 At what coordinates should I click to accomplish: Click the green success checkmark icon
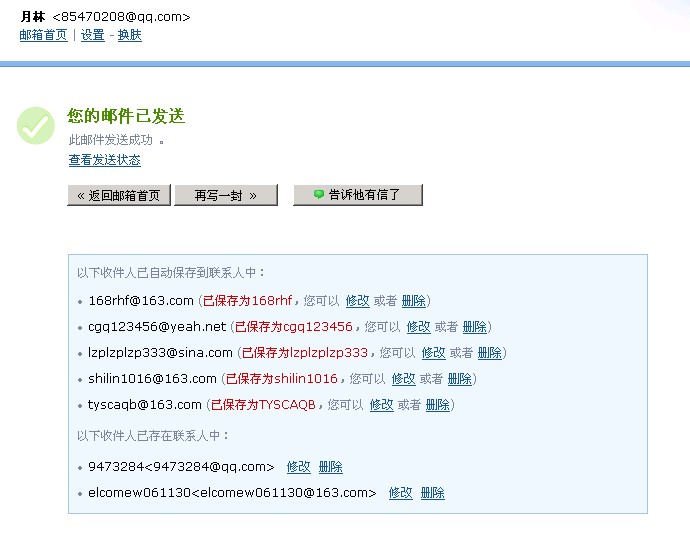pos(35,125)
